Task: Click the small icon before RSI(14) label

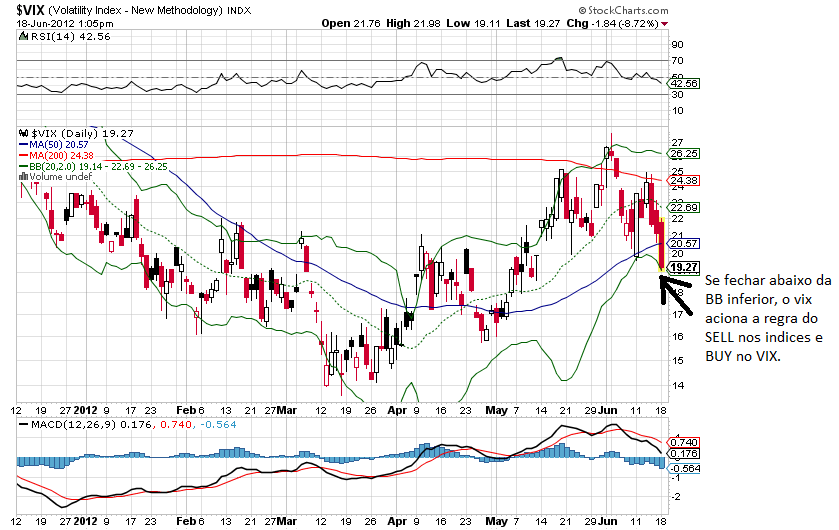Action: point(23,36)
